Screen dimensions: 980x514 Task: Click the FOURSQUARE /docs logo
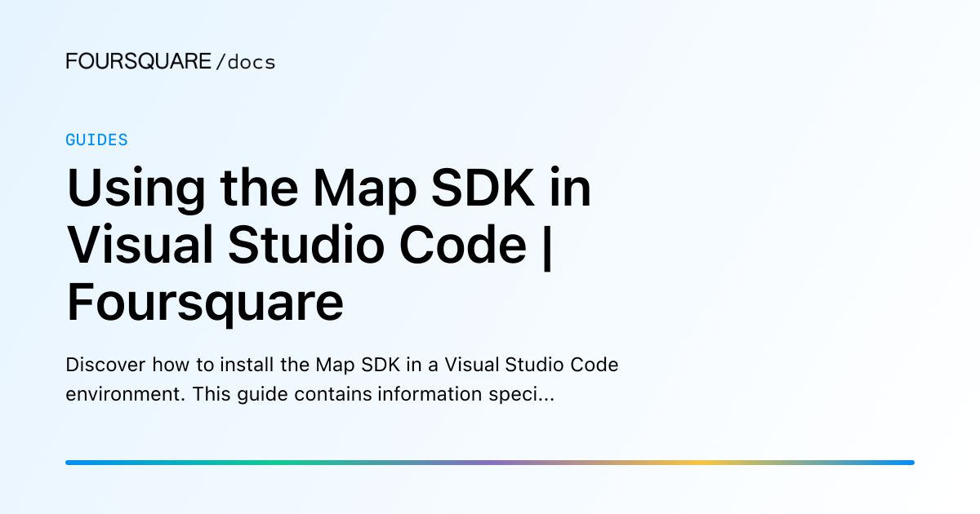(x=171, y=61)
